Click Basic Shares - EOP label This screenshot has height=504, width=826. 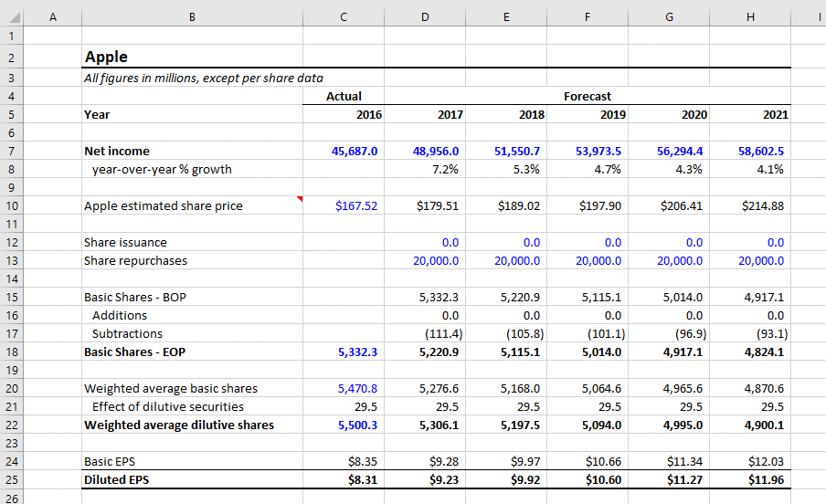click(x=135, y=352)
